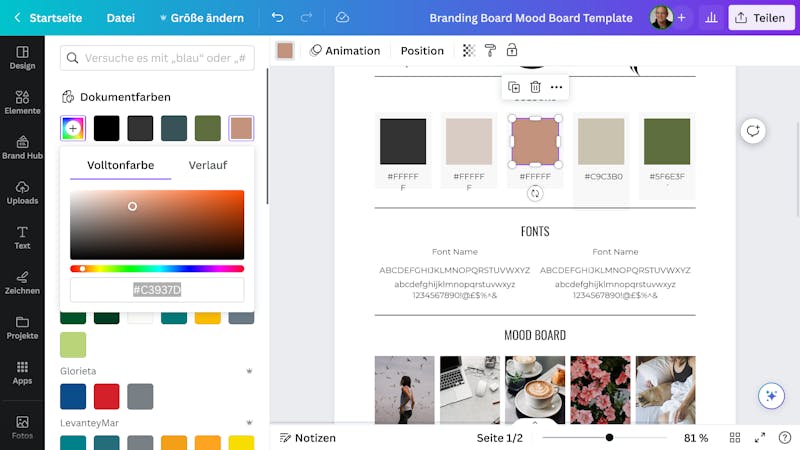Go back to Startseite
800x450 pixels.
pos(48,18)
